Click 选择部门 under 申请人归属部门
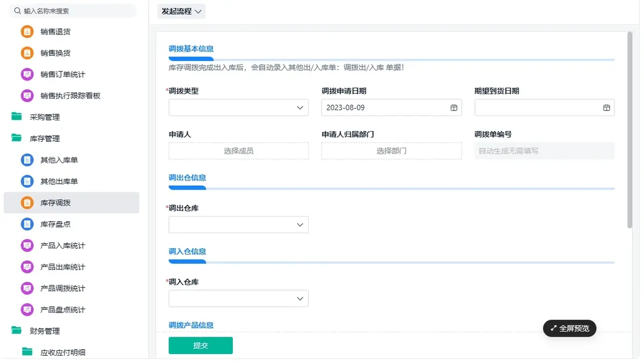 (391, 151)
